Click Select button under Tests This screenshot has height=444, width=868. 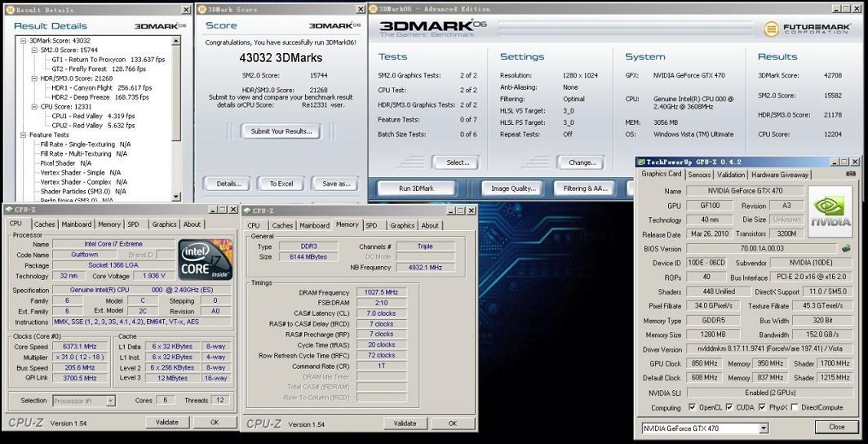coord(457,162)
